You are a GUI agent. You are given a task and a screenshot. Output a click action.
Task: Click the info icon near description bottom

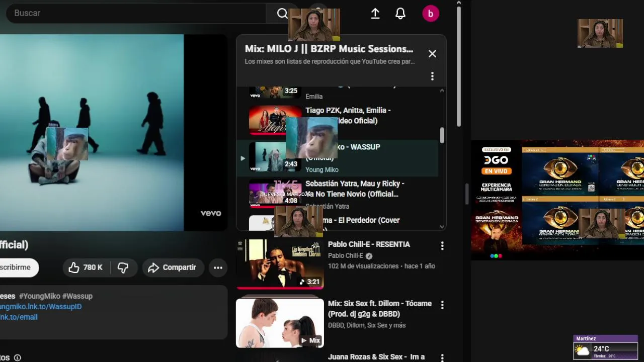(x=18, y=358)
